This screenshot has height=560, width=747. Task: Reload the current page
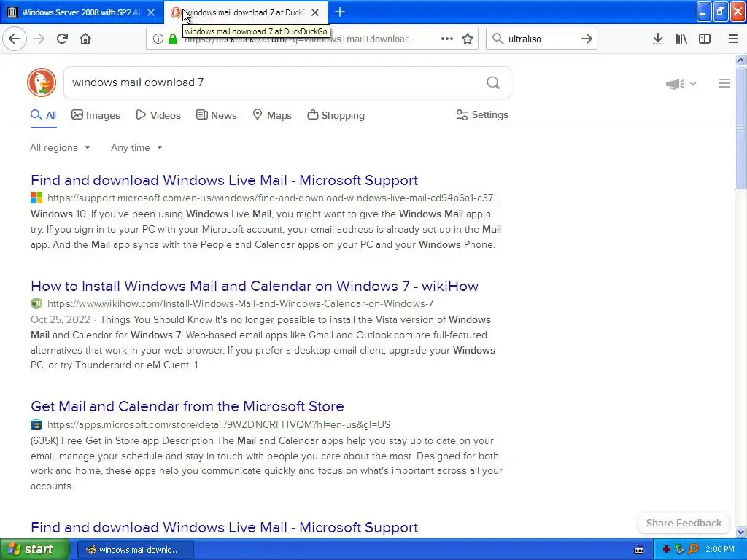point(62,39)
